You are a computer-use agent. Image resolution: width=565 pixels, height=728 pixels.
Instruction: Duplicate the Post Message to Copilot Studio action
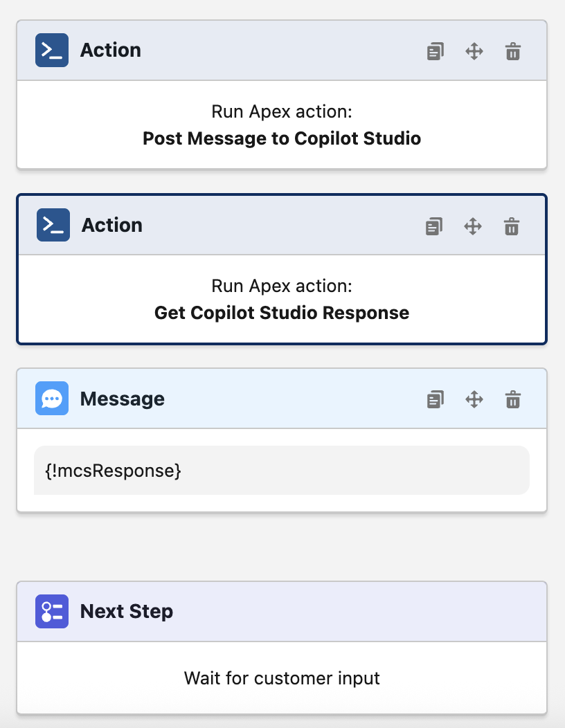(435, 51)
